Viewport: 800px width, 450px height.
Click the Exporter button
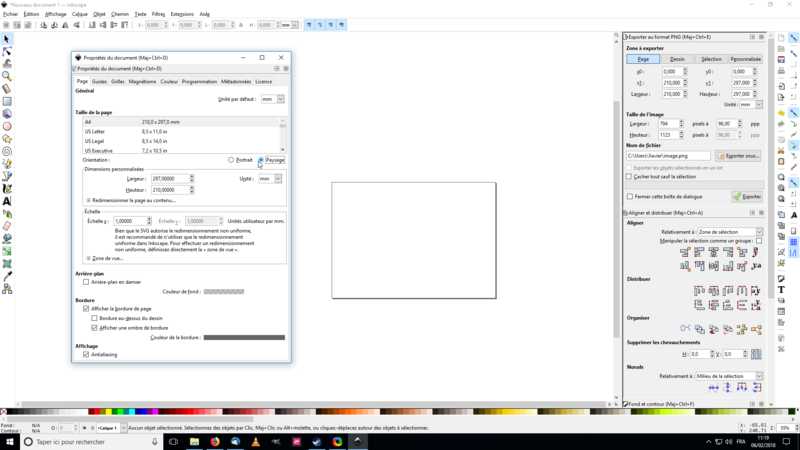tap(747, 196)
